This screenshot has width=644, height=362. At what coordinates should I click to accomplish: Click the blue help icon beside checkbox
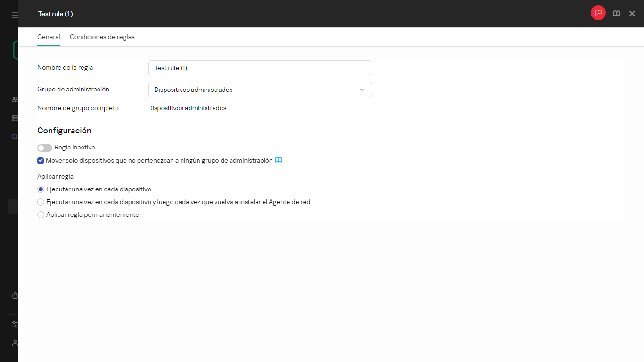coord(279,160)
